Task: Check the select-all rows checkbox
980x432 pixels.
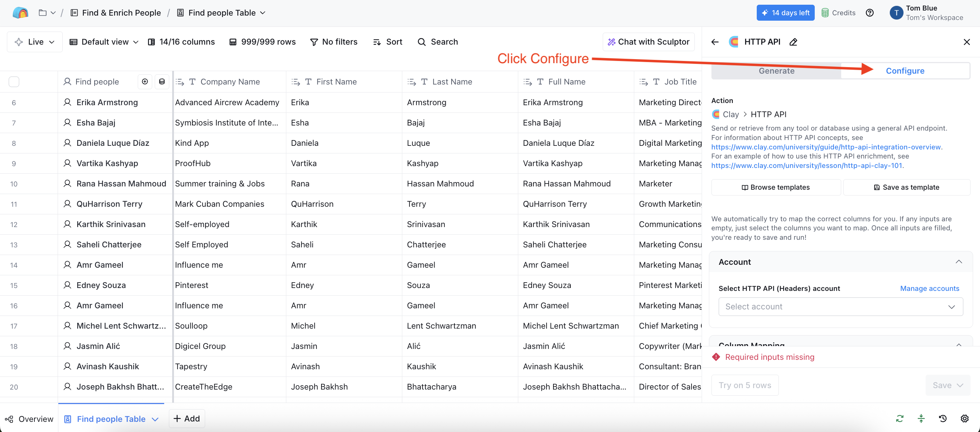Action: 14,82
